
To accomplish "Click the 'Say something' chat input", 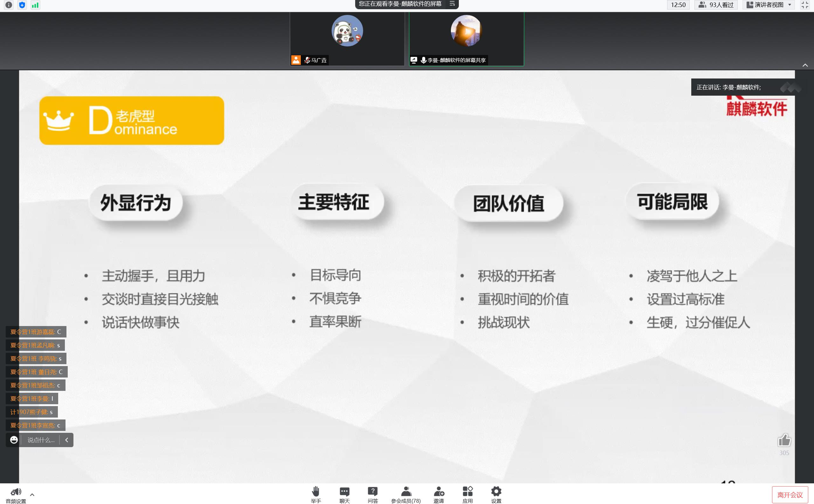I will point(41,440).
